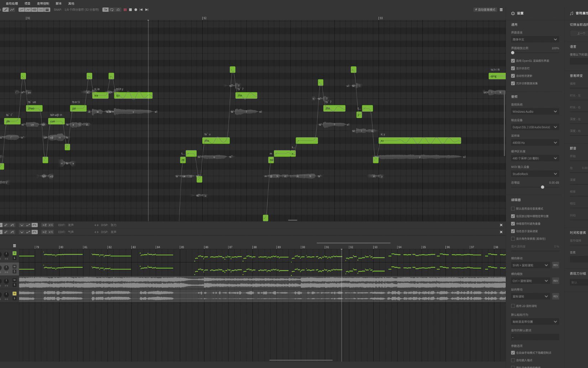Open the 自动处理 menu
588x368 pixels.
tap(12, 4)
